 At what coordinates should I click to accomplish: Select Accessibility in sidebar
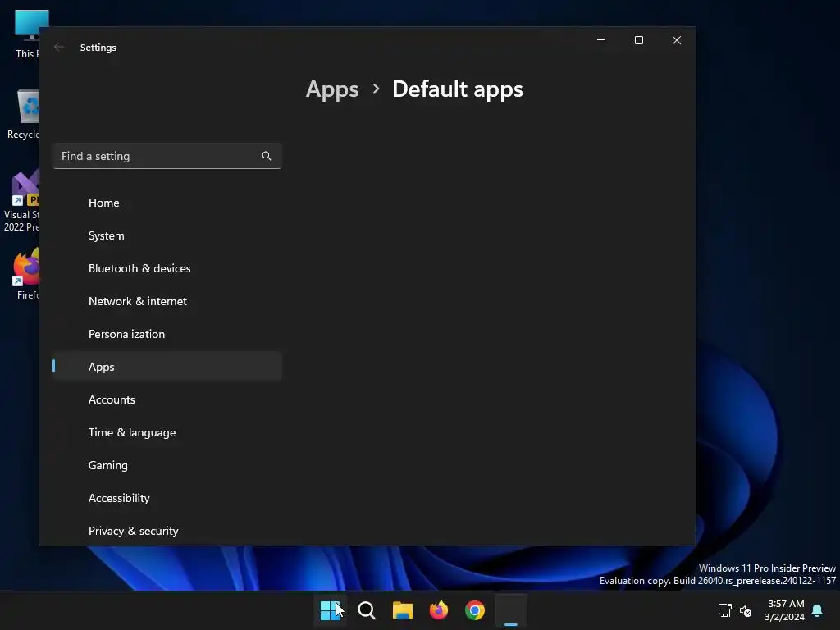click(167, 498)
